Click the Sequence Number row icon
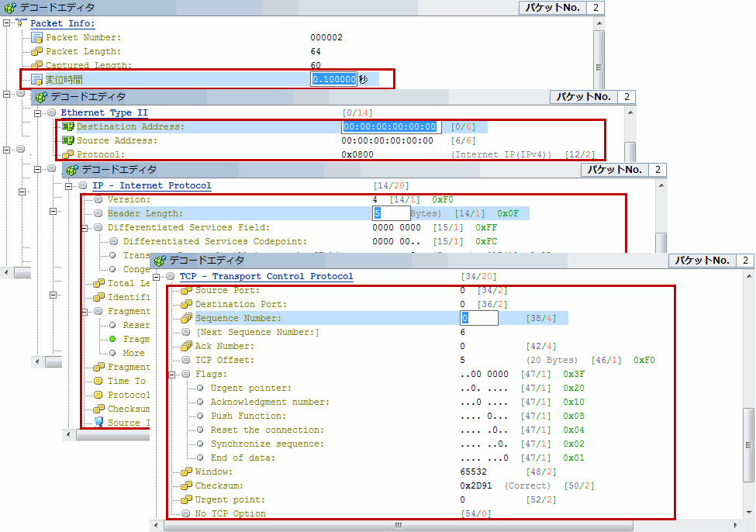Image resolution: width=756 pixels, height=532 pixels. click(x=186, y=318)
